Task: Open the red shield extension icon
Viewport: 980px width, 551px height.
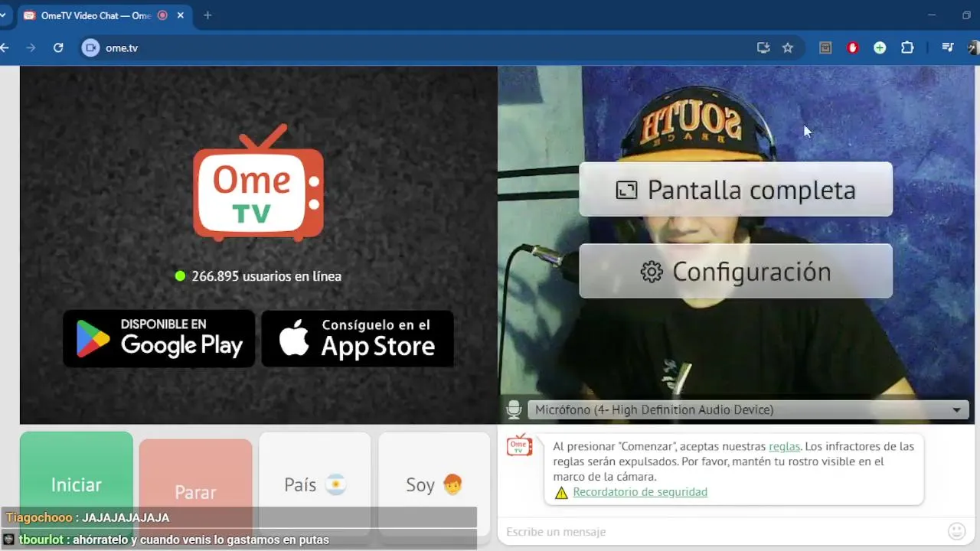Action: [852, 47]
